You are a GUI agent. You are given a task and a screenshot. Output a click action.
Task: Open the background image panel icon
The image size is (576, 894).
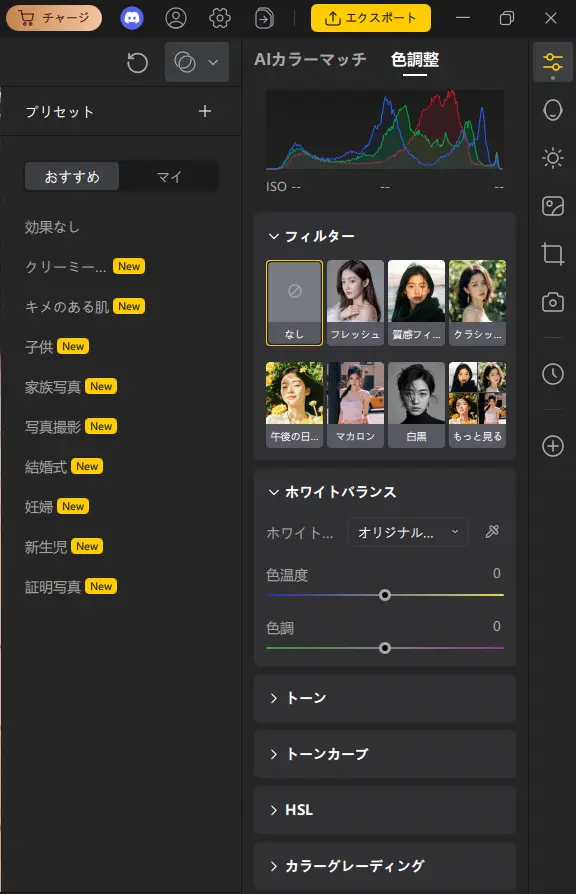pyautogui.click(x=553, y=206)
